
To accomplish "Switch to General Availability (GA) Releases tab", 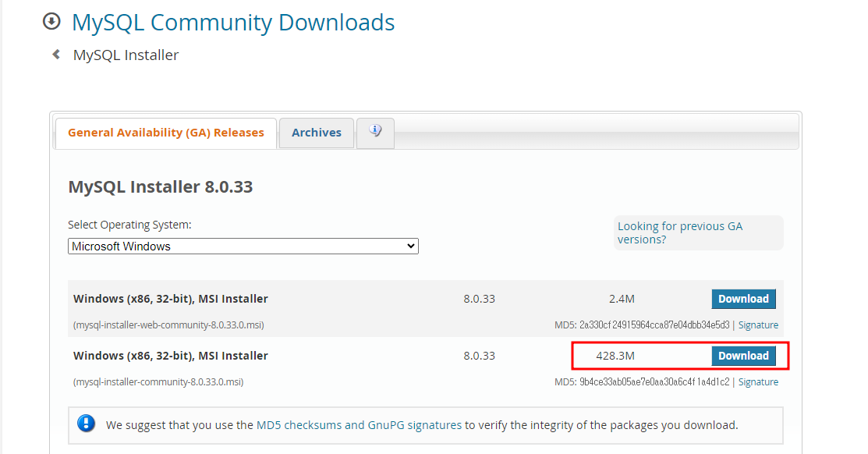I will [166, 133].
